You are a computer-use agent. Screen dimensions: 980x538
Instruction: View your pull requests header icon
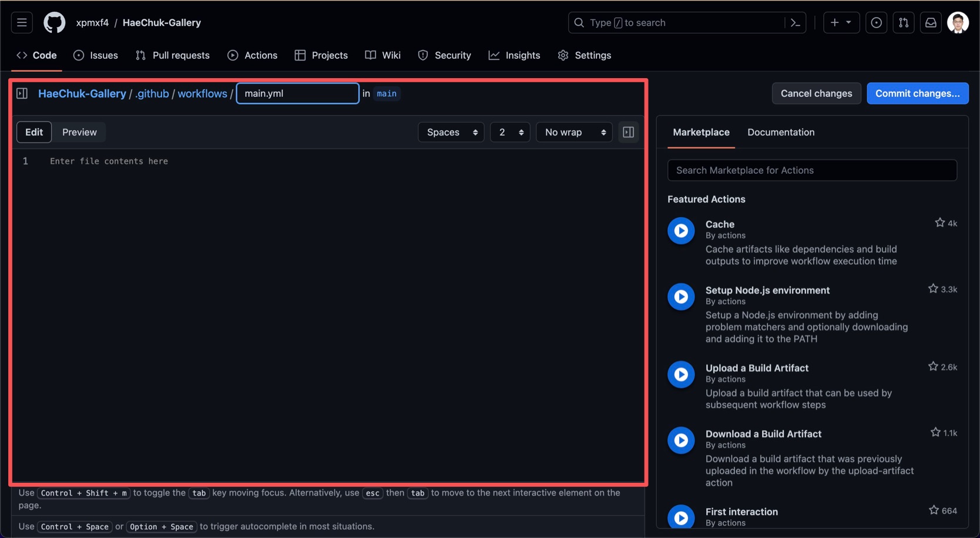[904, 22]
